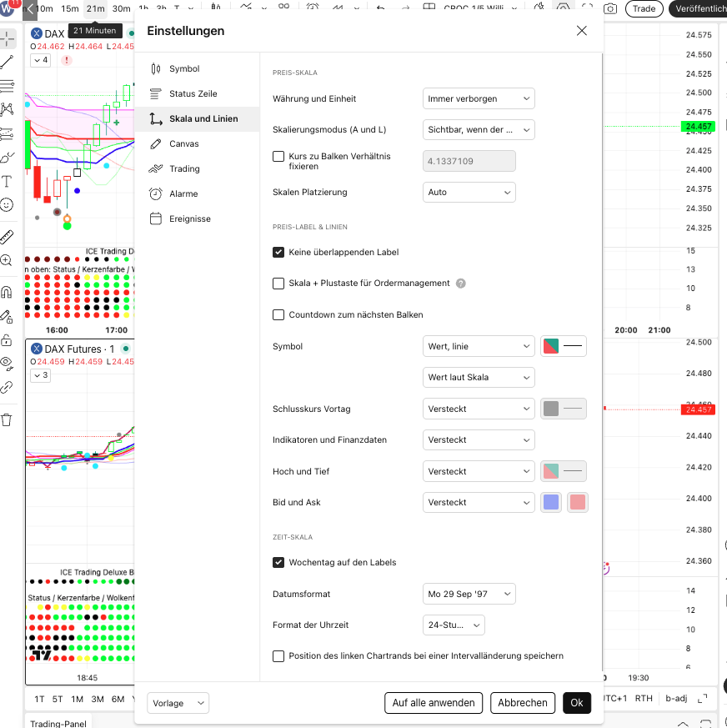Image resolution: width=727 pixels, height=728 pixels.
Task: Take a chart snapshot with camera icon
Action: (x=610, y=8)
